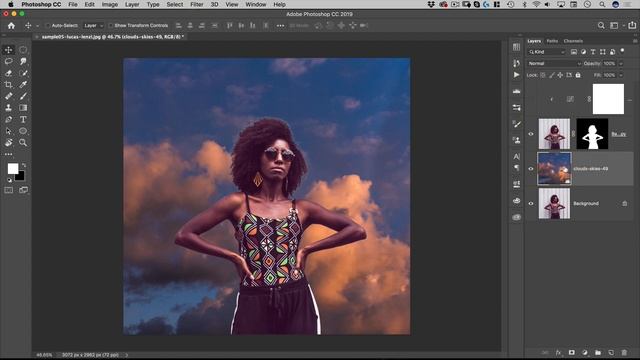Expand status bar info arrow

[127, 355]
